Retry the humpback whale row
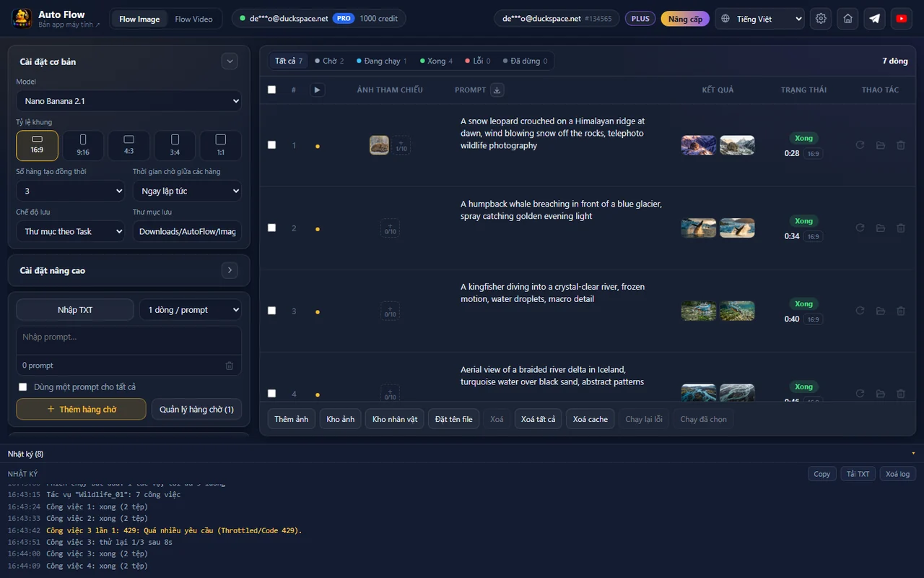Screen dimensions: 924x578 click(x=860, y=228)
